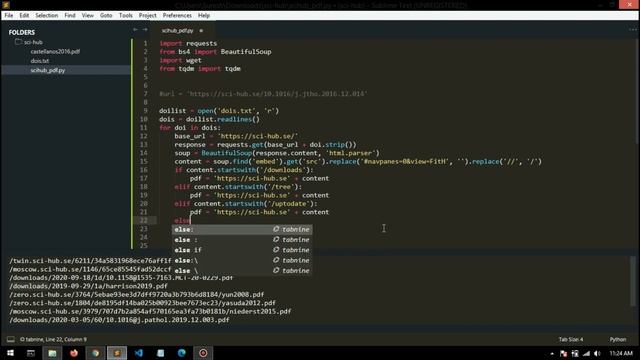Go back with the left tab arrow

coord(136,29)
